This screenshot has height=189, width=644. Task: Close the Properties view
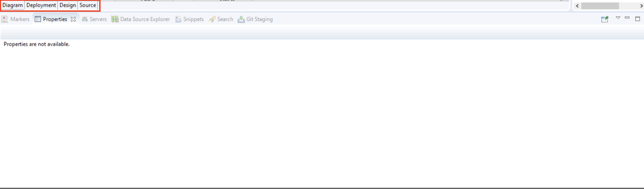pos(73,19)
